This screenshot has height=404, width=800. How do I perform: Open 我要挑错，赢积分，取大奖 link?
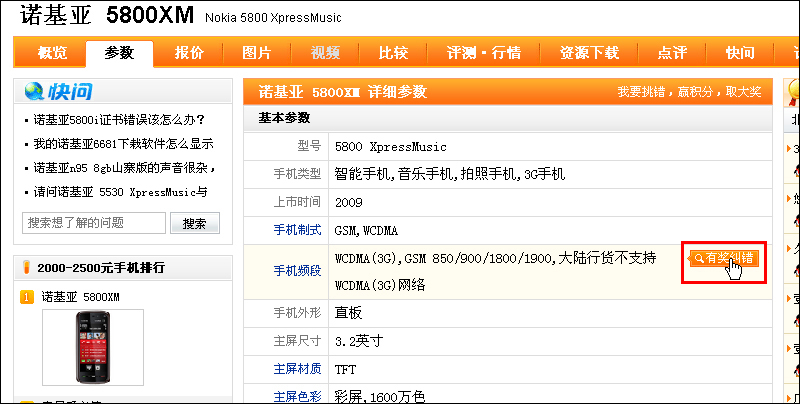[689, 92]
